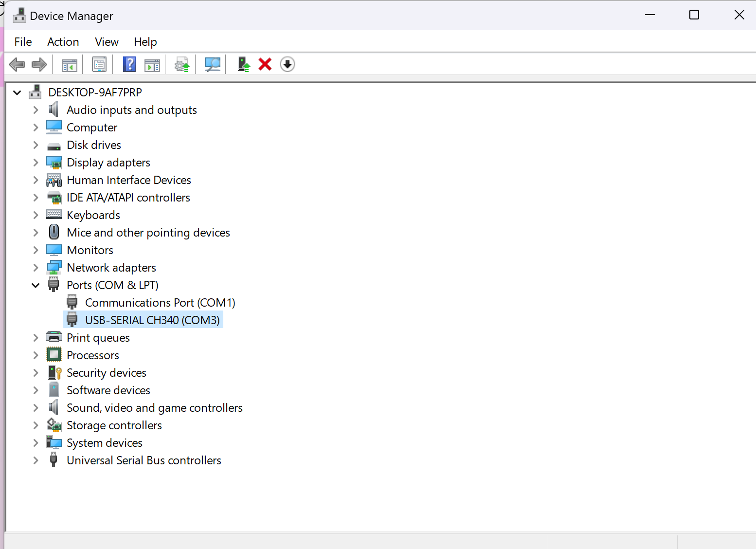Open the Action menu
This screenshot has height=549, width=756.
tap(63, 42)
